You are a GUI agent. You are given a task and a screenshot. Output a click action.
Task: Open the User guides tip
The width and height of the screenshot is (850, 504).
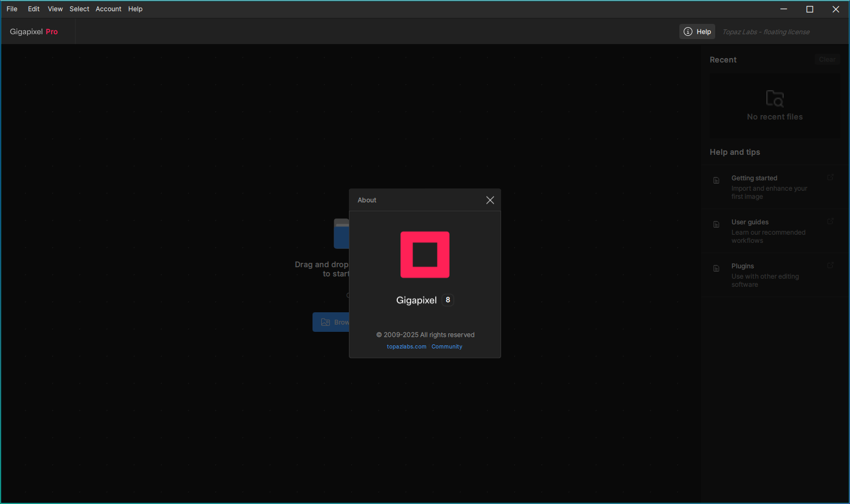[775, 231]
